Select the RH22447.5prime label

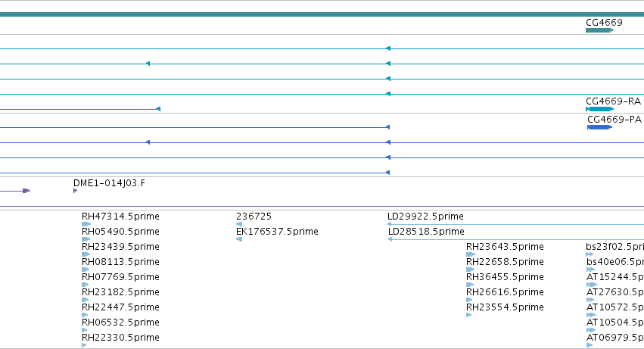tap(120, 307)
